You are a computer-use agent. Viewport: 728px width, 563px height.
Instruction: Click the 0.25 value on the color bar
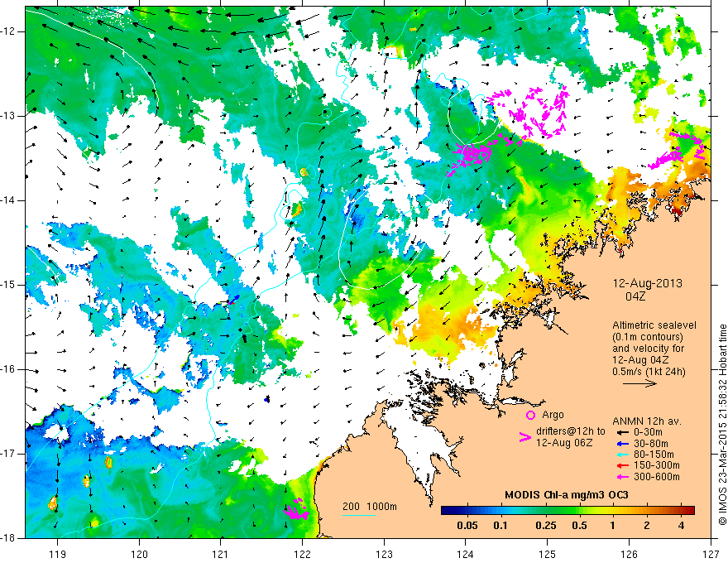tap(545, 526)
